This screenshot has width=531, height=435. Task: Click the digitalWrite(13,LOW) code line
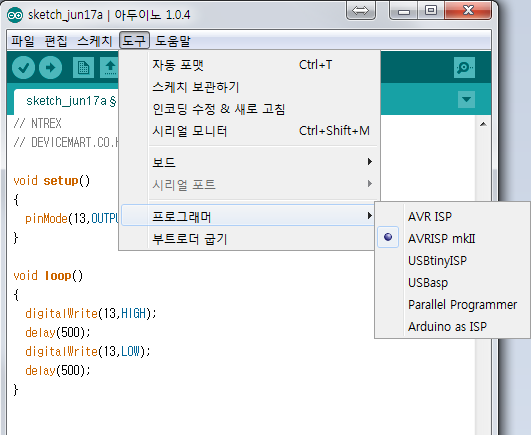tap(88, 351)
